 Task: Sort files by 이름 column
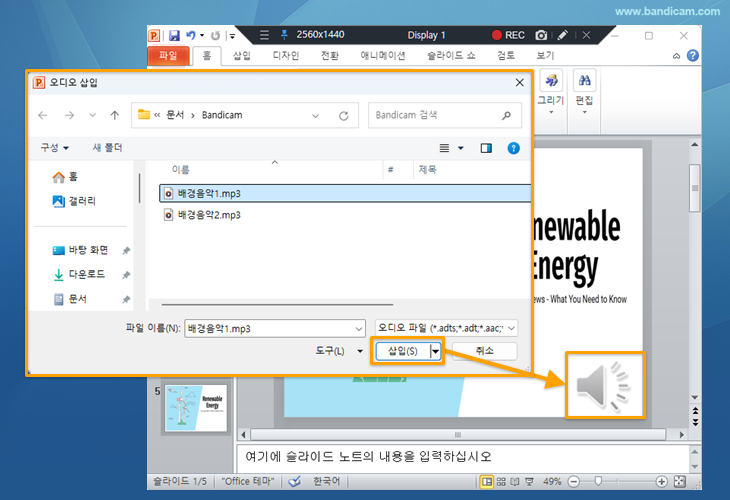click(x=181, y=169)
